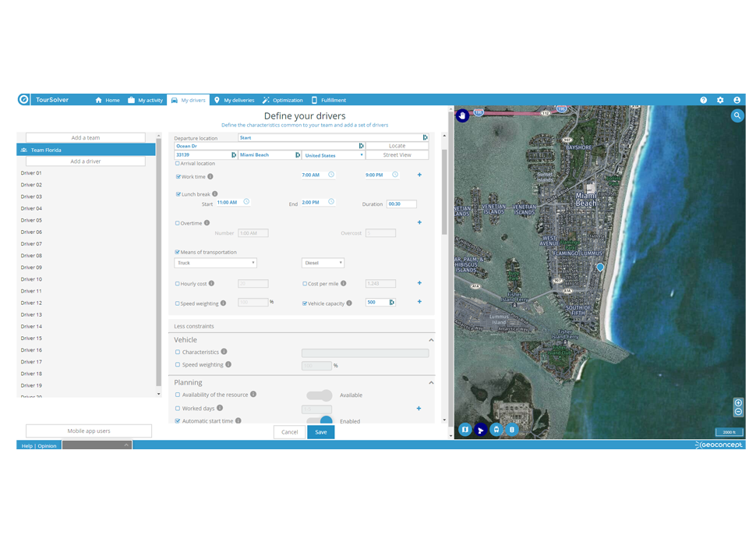The height and width of the screenshot is (546, 756).
Task: Click the map search magnifier icon
Action: (x=737, y=115)
